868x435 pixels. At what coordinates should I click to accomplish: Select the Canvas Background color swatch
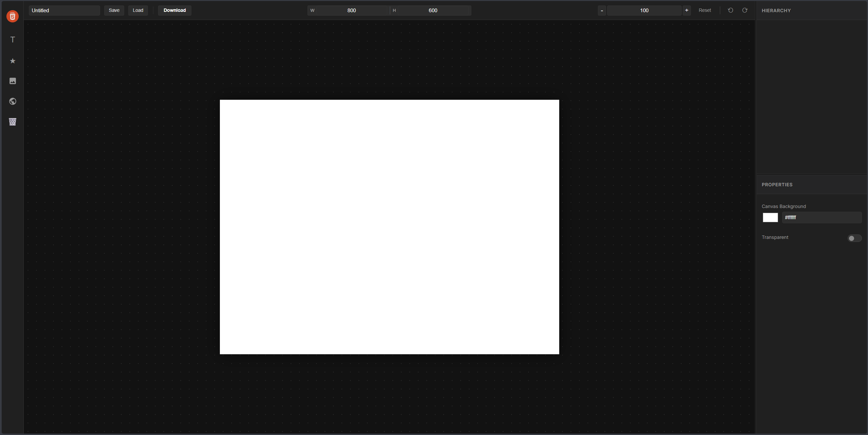click(x=770, y=217)
